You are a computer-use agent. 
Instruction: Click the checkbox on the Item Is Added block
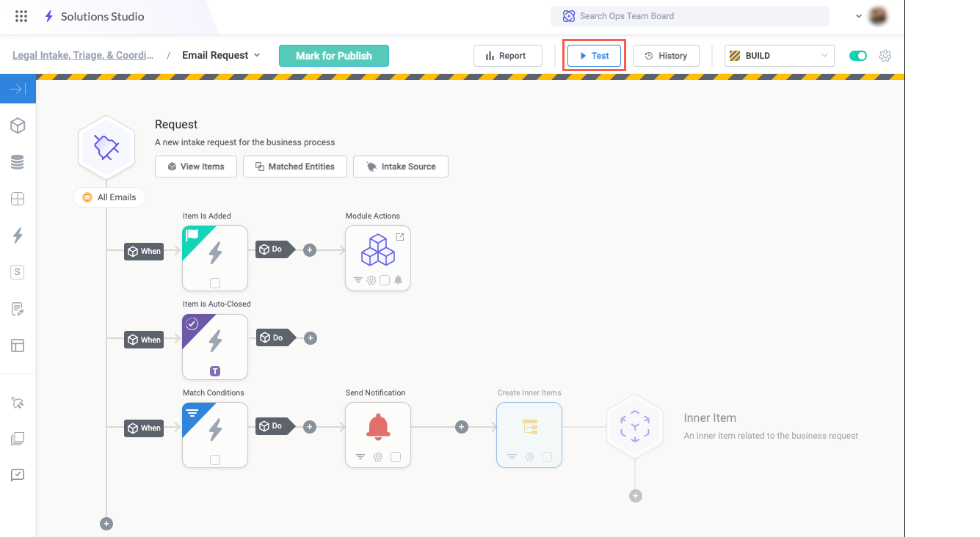214,282
